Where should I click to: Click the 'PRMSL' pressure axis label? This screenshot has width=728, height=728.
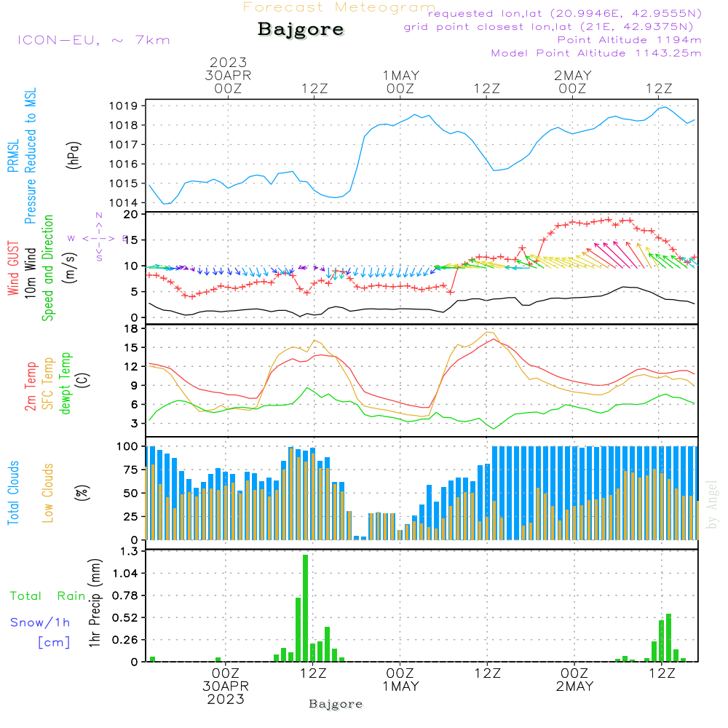point(13,156)
